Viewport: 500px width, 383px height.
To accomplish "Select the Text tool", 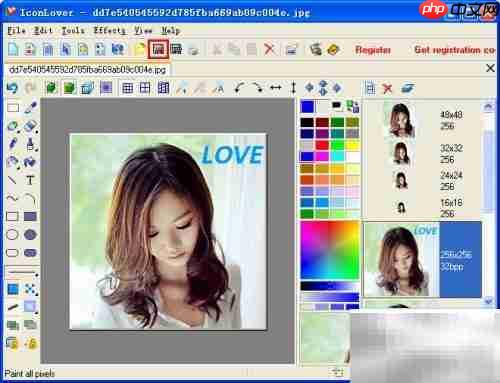I will tap(30, 180).
